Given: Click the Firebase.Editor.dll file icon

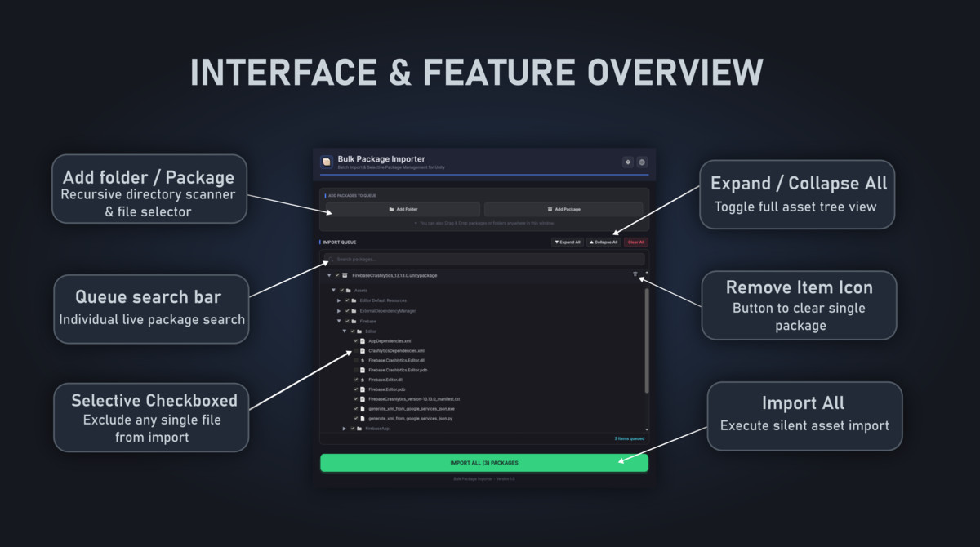Looking at the screenshot, I should pos(363,380).
